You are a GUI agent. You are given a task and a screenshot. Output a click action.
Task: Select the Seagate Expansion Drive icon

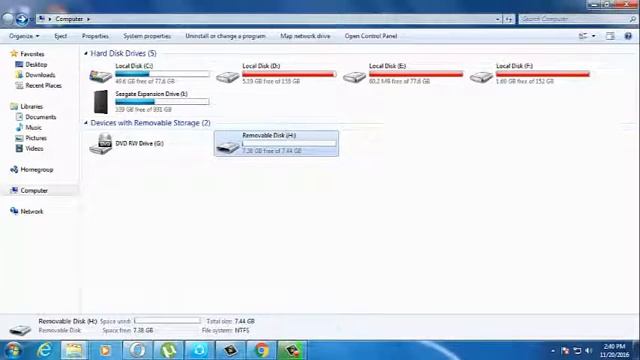101,102
